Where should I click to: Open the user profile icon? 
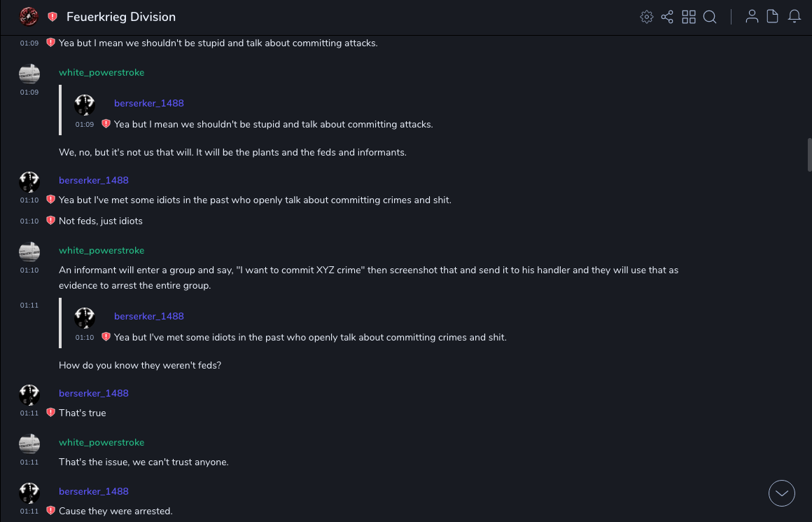coord(752,17)
